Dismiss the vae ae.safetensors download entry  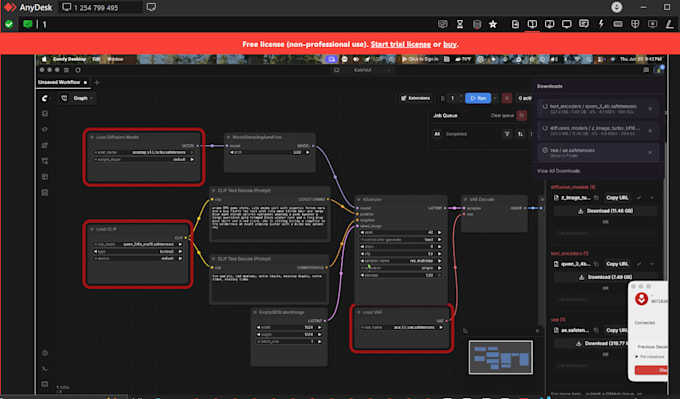(650, 152)
